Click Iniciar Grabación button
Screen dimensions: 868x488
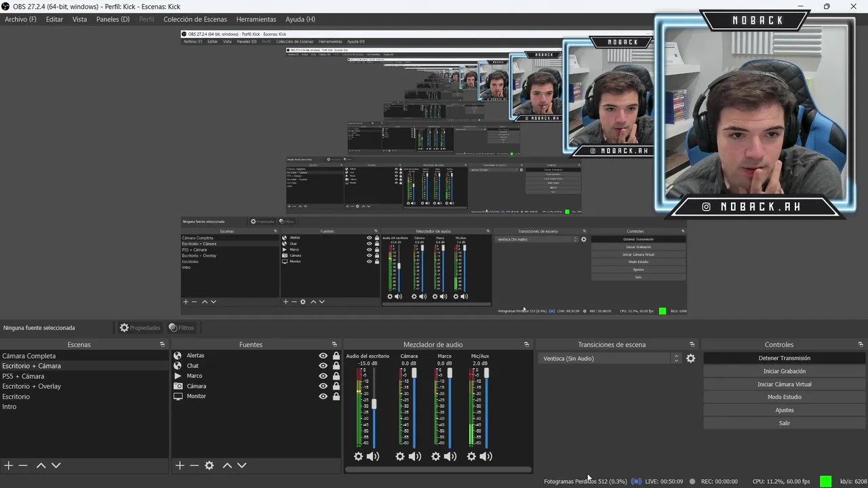[x=784, y=371]
